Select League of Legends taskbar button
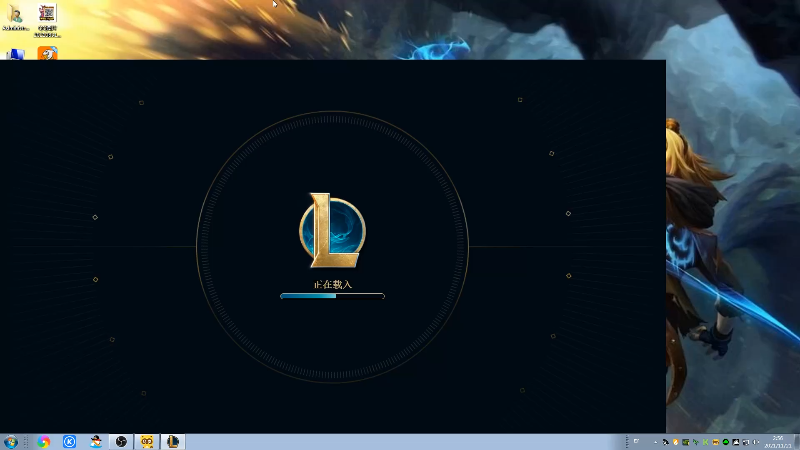Image resolution: width=800 pixels, height=450 pixels. [173, 441]
